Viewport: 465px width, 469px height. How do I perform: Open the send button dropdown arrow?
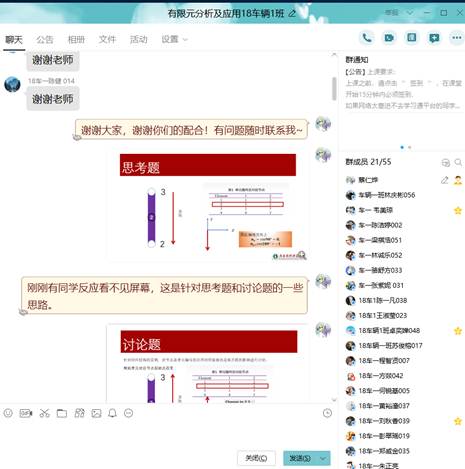pyautogui.click(x=323, y=459)
